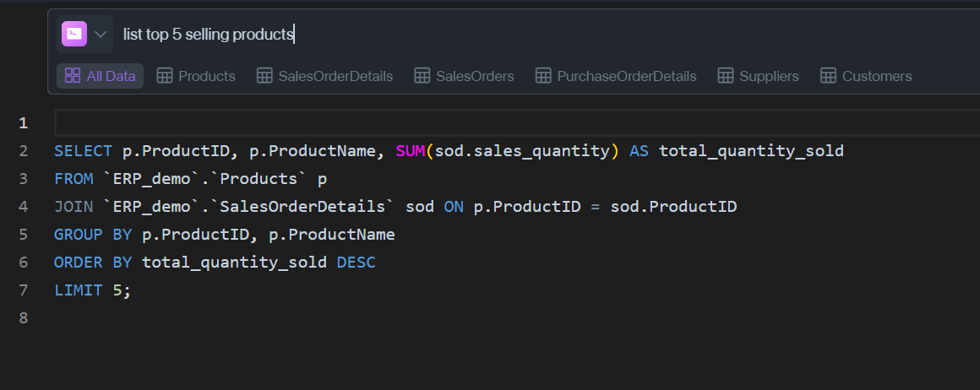The image size is (980, 390).
Task: Click the purple terminal AI icon
Action: pos(74,34)
